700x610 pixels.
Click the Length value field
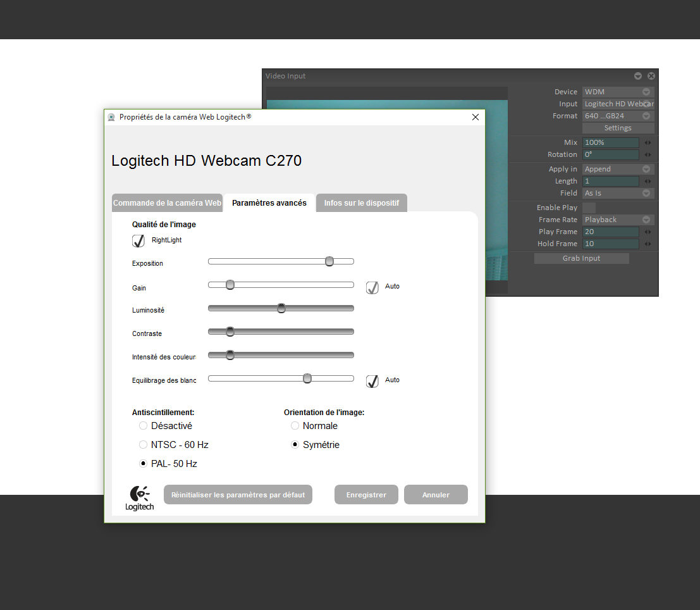coord(611,181)
